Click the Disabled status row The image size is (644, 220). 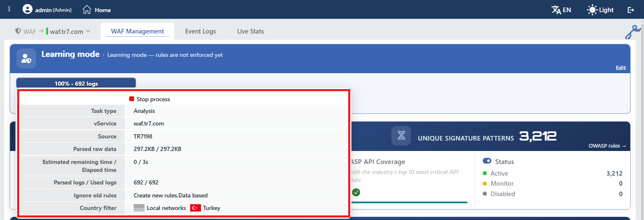click(553, 194)
